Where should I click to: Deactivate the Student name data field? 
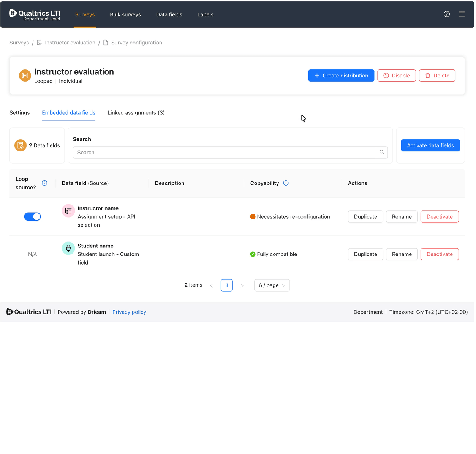[x=440, y=254]
